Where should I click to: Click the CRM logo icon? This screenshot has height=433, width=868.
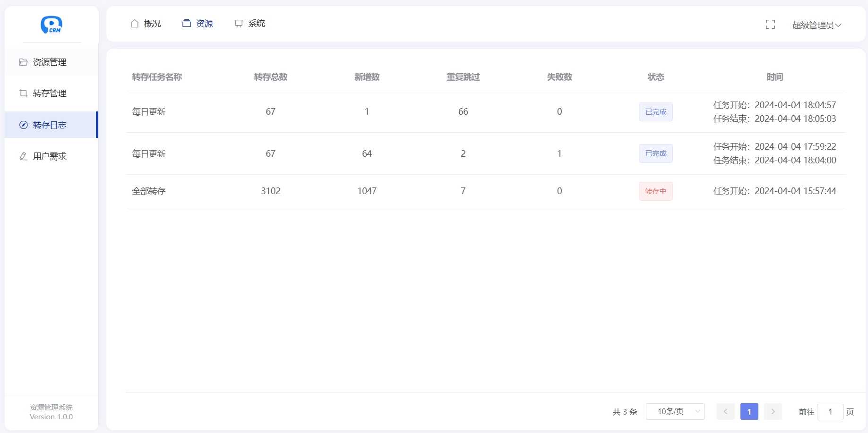[x=51, y=25]
